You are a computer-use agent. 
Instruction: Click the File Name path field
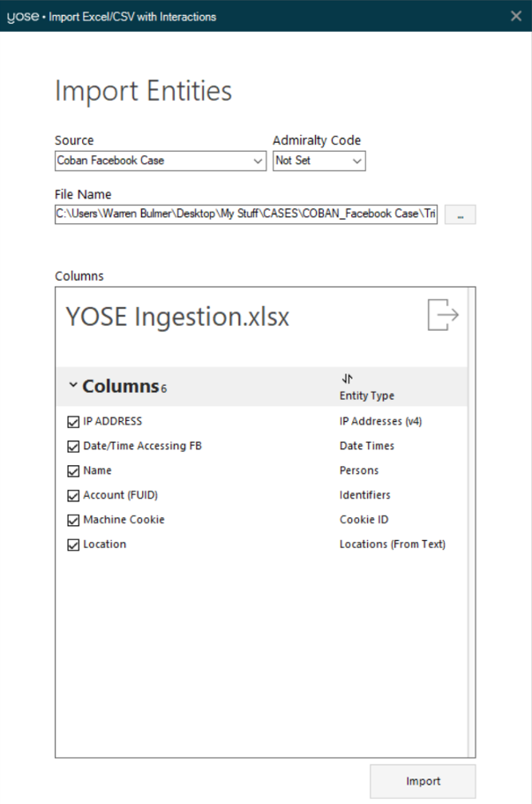click(x=246, y=214)
